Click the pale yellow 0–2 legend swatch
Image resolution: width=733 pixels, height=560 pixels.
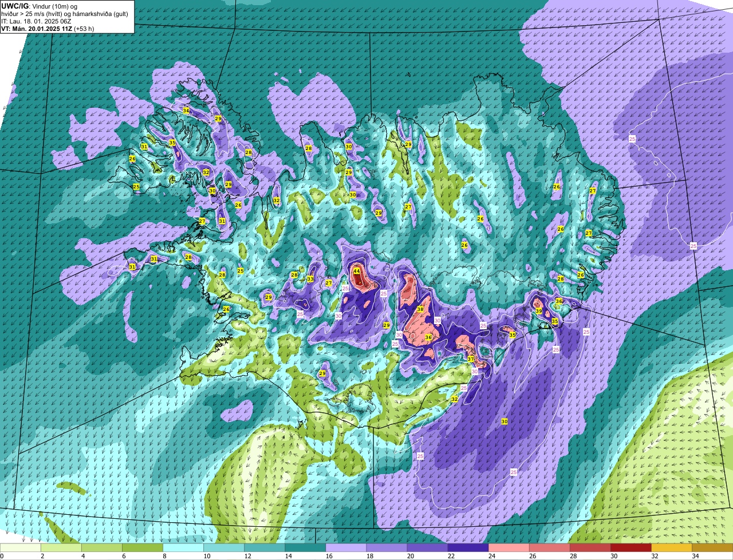click(x=21, y=548)
